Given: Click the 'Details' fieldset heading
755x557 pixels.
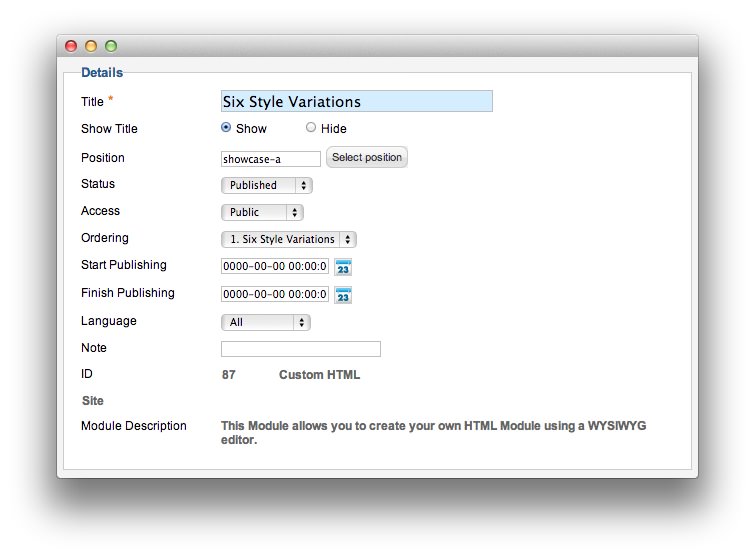Looking at the screenshot, I should pyautogui.click(x=102, y=73).
